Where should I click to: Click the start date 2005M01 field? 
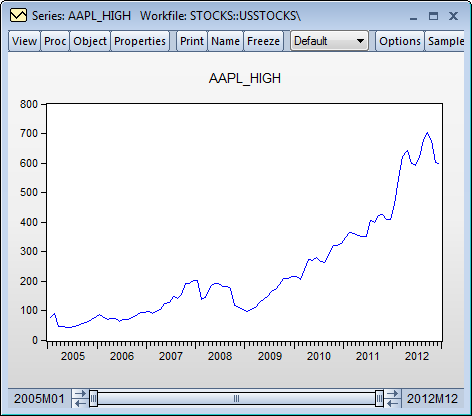39,398
